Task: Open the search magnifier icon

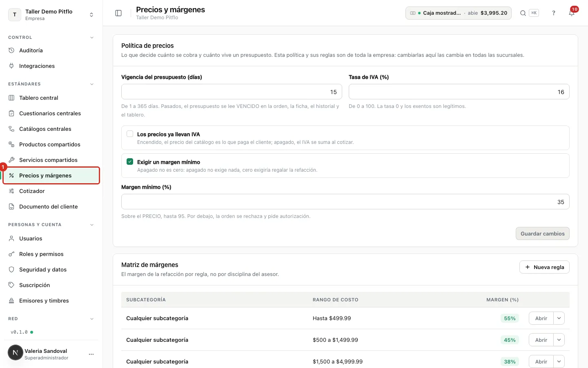Action: point(523,13)
